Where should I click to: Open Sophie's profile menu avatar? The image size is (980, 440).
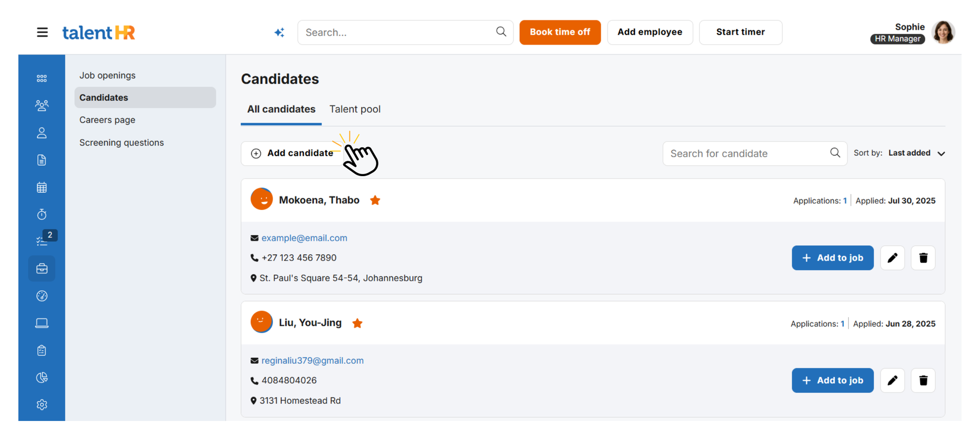click(x=943, y=32)
